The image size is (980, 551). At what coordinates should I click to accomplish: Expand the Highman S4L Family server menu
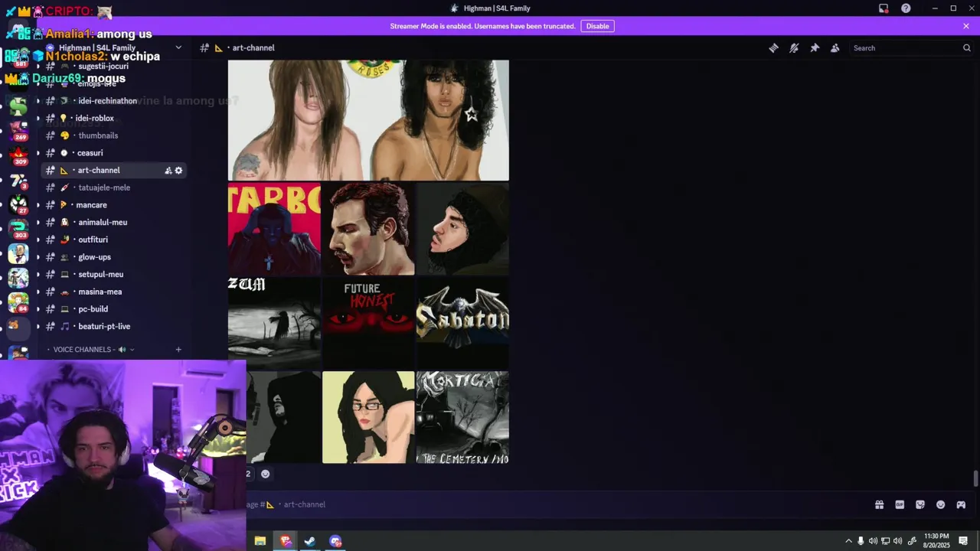coord(178,47)
